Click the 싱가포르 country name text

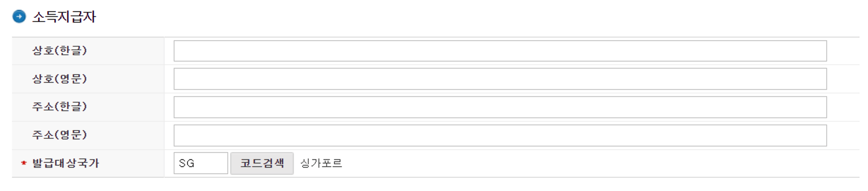[x=321, y=163]
